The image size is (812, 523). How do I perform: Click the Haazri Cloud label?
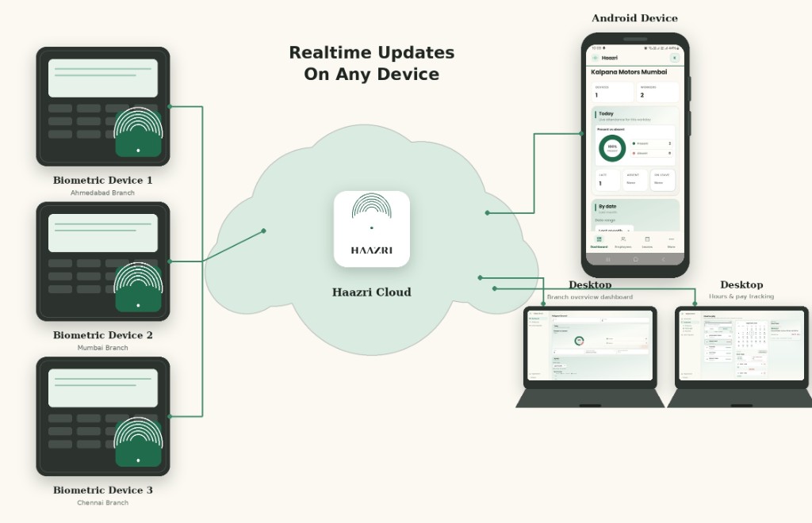coord(372,292)
